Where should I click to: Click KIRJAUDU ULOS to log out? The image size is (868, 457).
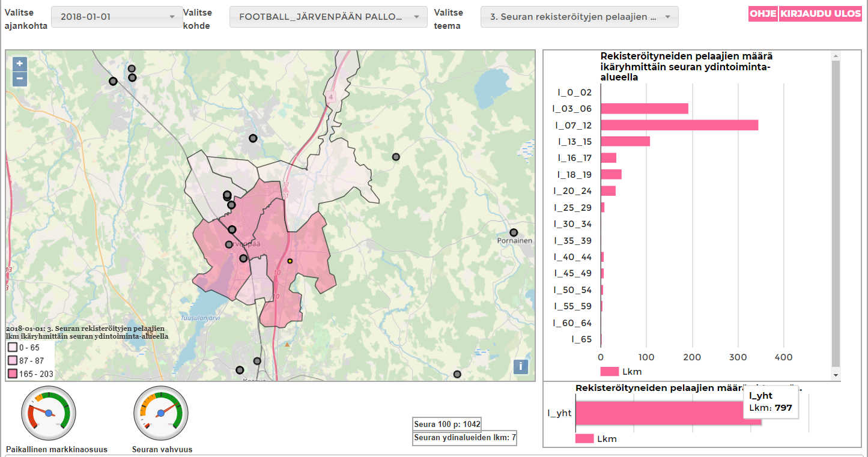821,14
